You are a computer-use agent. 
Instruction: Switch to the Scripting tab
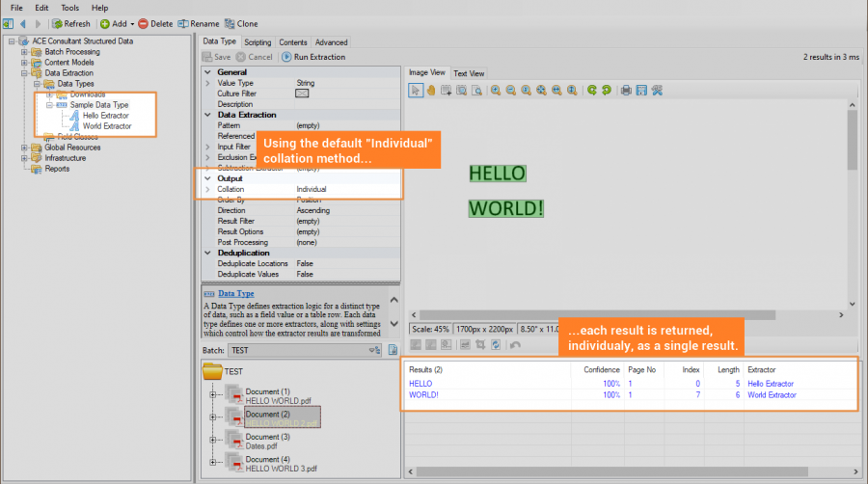coord(258,42)
